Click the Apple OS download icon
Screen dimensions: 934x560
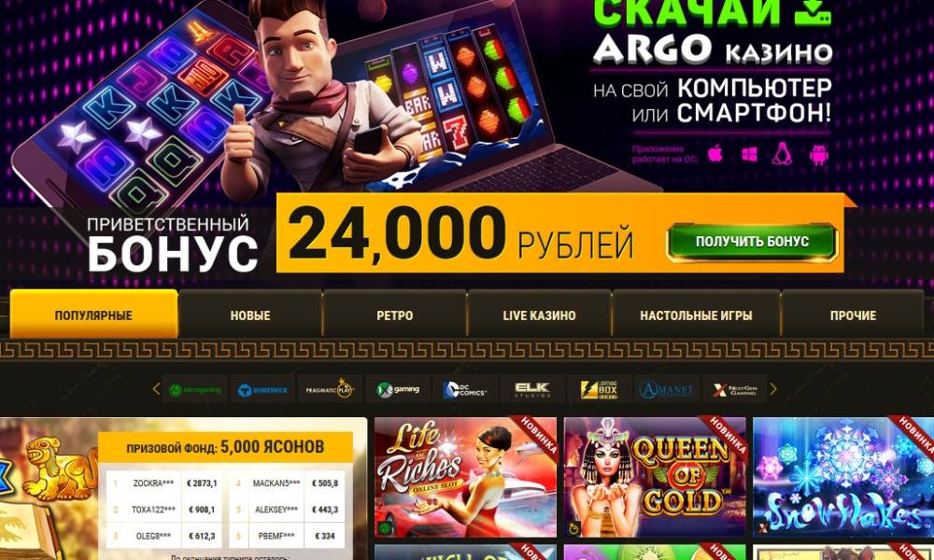click(715, 154)
